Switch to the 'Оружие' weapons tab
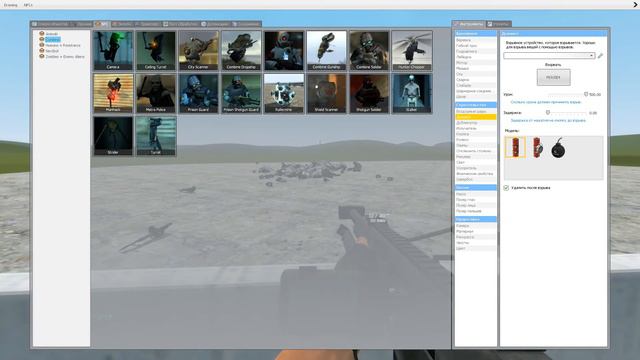This screenshot has height=360, width=640. (122, 24)
